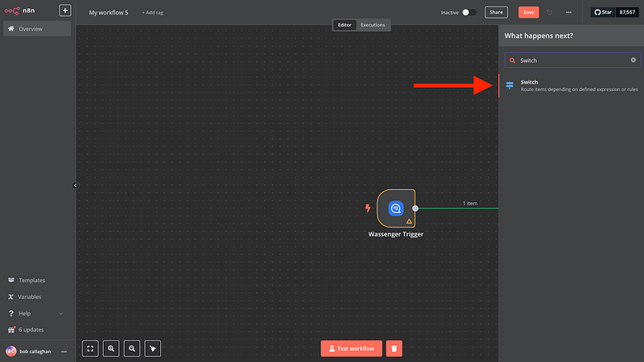Click the Wassenger Trigger node icon
644x362 pixels.
click(396, 208)
